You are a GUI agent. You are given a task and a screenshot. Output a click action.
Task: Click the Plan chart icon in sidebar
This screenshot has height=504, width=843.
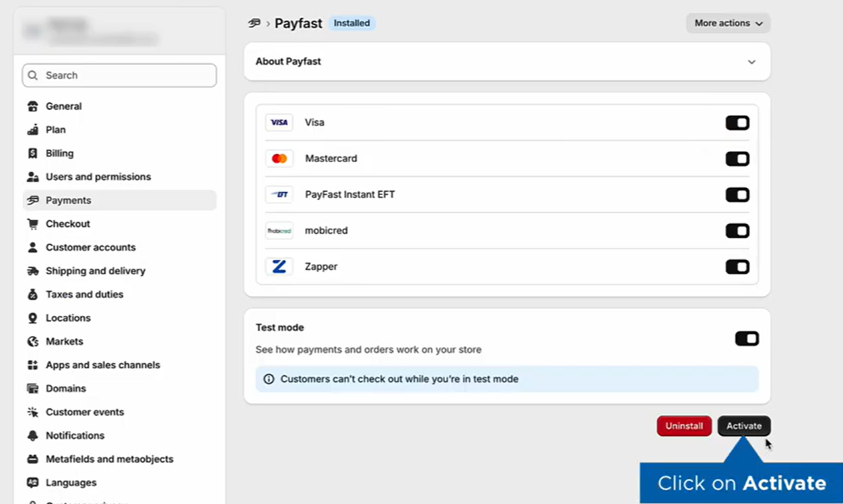coord(33,130)
